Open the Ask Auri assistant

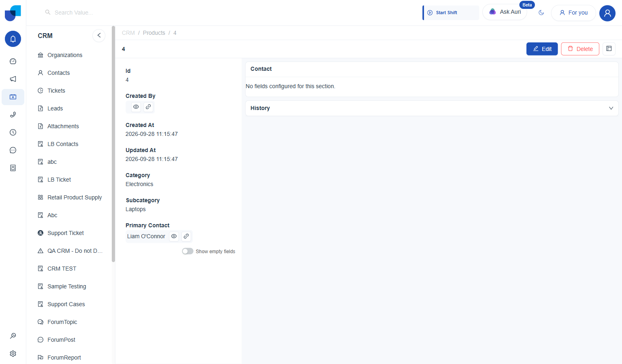click(505, 12)
